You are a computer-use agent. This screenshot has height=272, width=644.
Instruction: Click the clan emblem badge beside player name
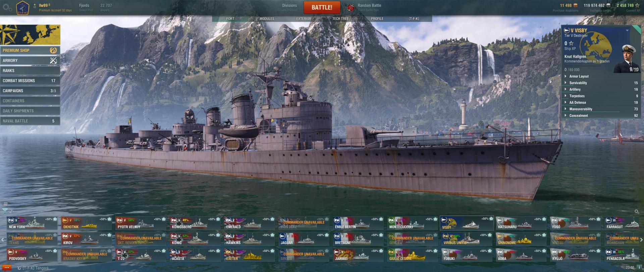click(x=23, y=7)
